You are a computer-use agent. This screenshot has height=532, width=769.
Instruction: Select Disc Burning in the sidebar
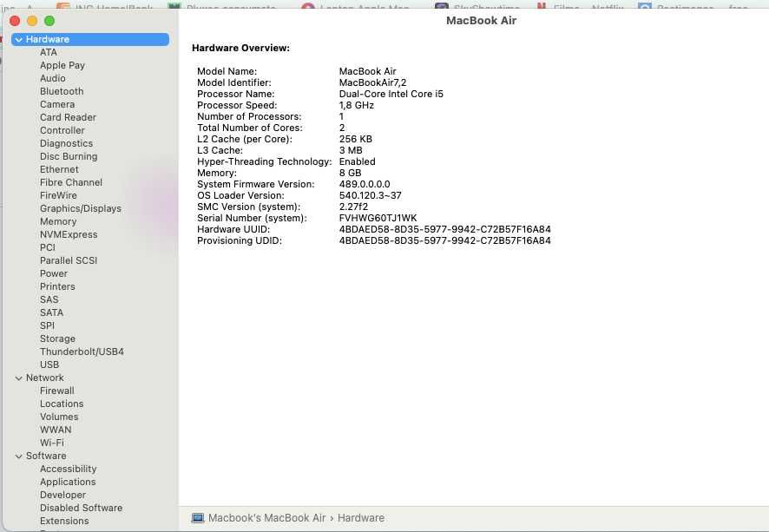pyautogui.click(x=69, y=156)
